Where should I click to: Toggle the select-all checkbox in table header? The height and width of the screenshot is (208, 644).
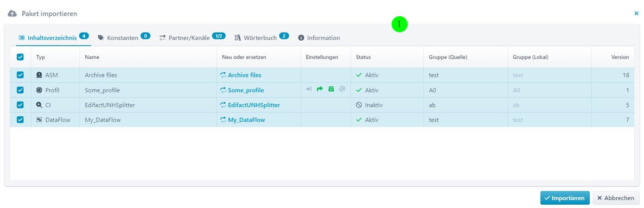(x=20, y=57)
